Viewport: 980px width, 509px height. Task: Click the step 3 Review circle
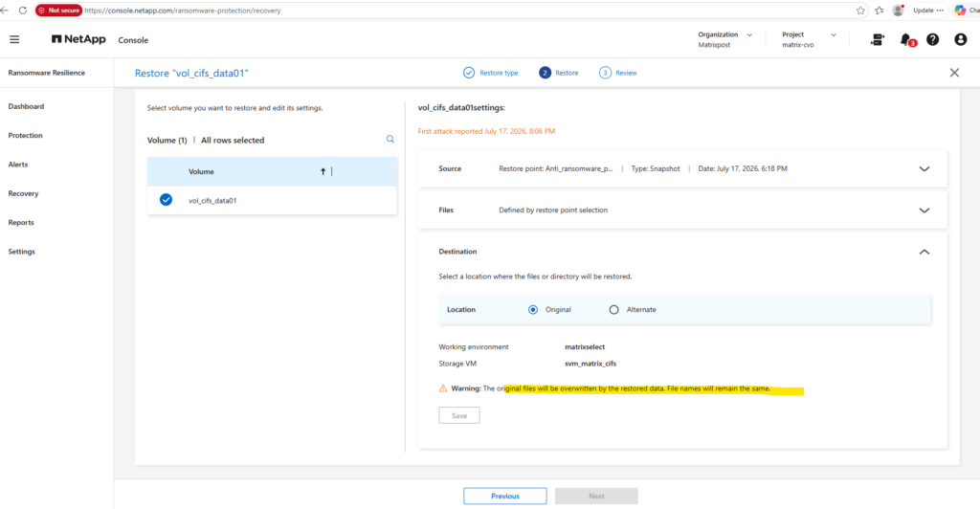(x=605, y=73)
